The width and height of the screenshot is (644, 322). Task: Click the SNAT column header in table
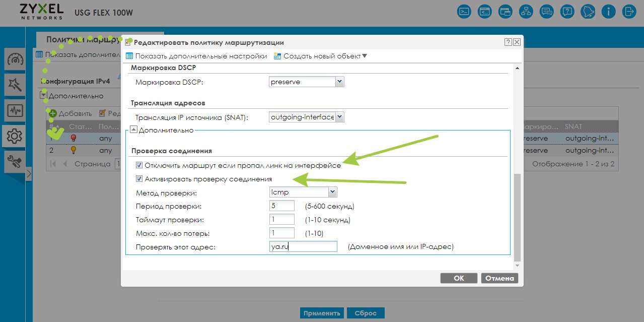(589, 126)
